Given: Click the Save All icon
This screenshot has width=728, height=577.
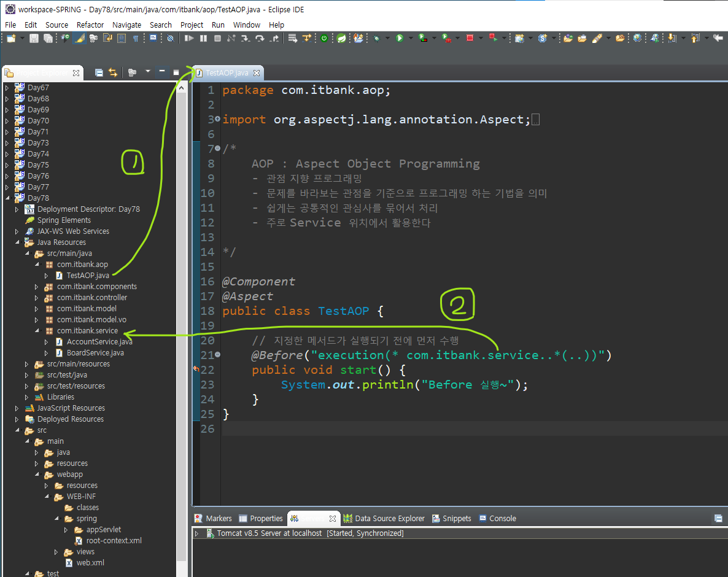Looking at the screenshot, I should [x=48, y=39].
